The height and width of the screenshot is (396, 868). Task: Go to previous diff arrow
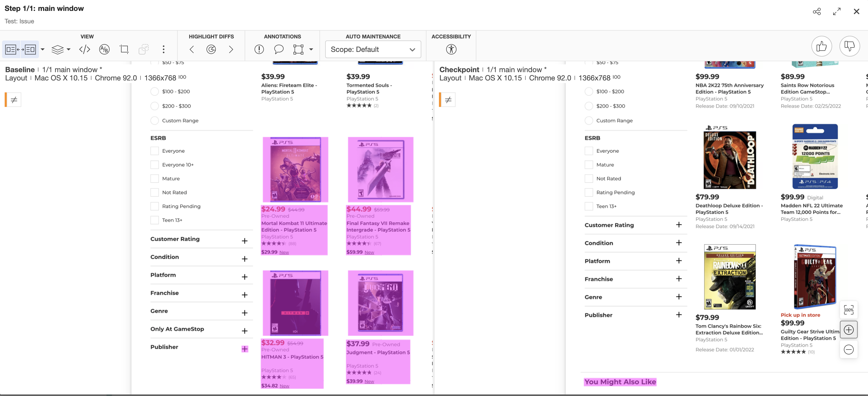tap(192, 50)
